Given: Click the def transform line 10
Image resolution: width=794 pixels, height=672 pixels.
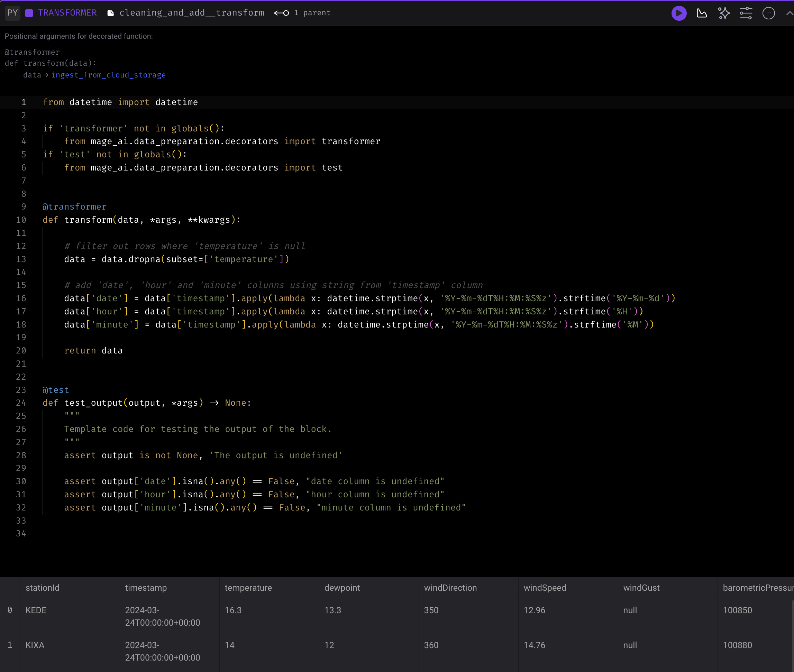Looking at the screenshot, I should 142,220.
